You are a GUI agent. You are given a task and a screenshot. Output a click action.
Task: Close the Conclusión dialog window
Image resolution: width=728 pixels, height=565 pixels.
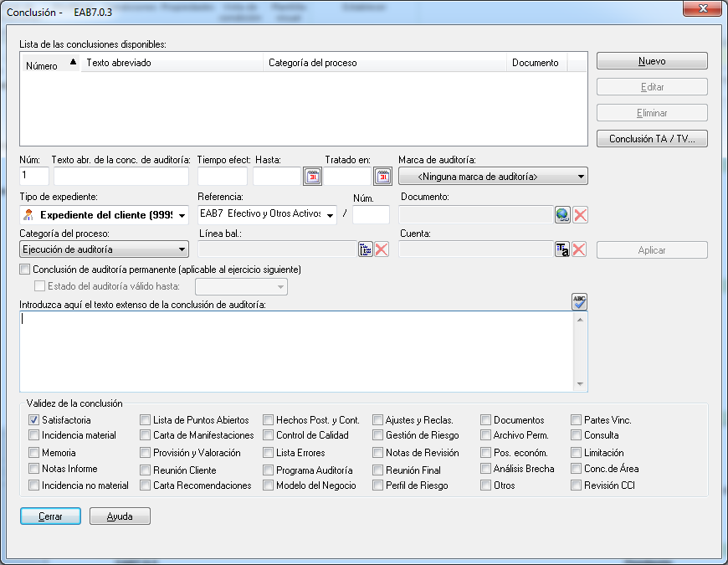(x=702, y=8)
